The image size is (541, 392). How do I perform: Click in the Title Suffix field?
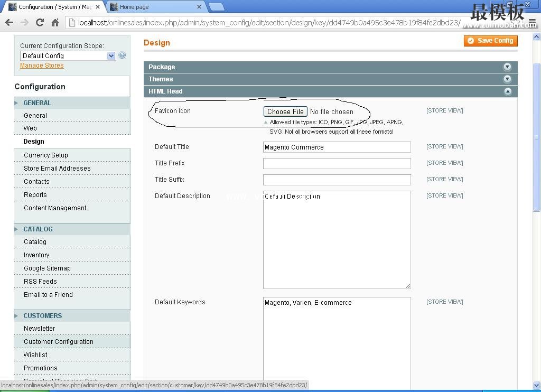tap(337, 180)
